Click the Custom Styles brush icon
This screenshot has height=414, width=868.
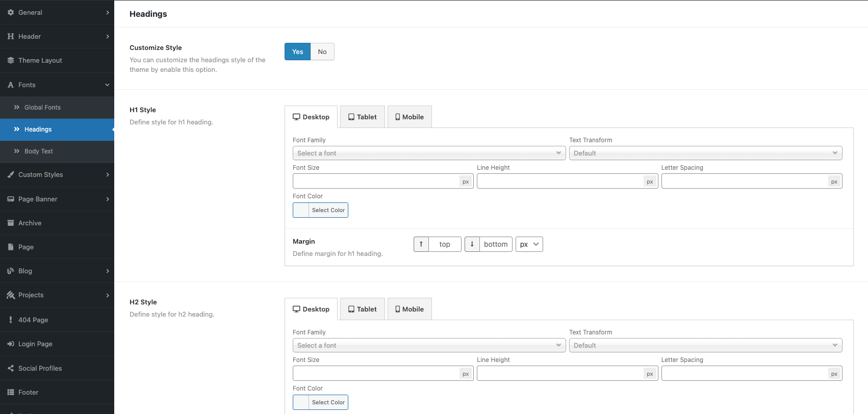click(11, 174)
